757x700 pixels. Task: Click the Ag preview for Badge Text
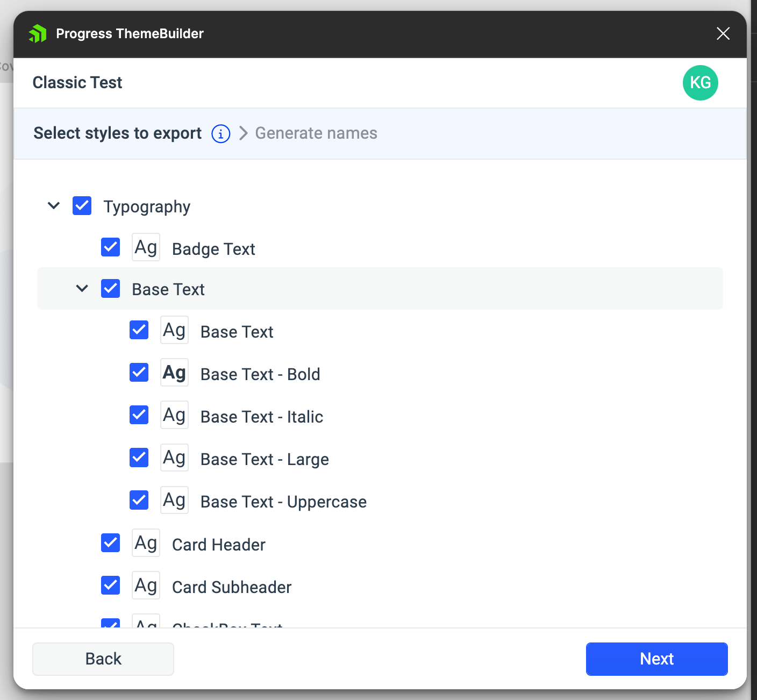click(146, 247)
